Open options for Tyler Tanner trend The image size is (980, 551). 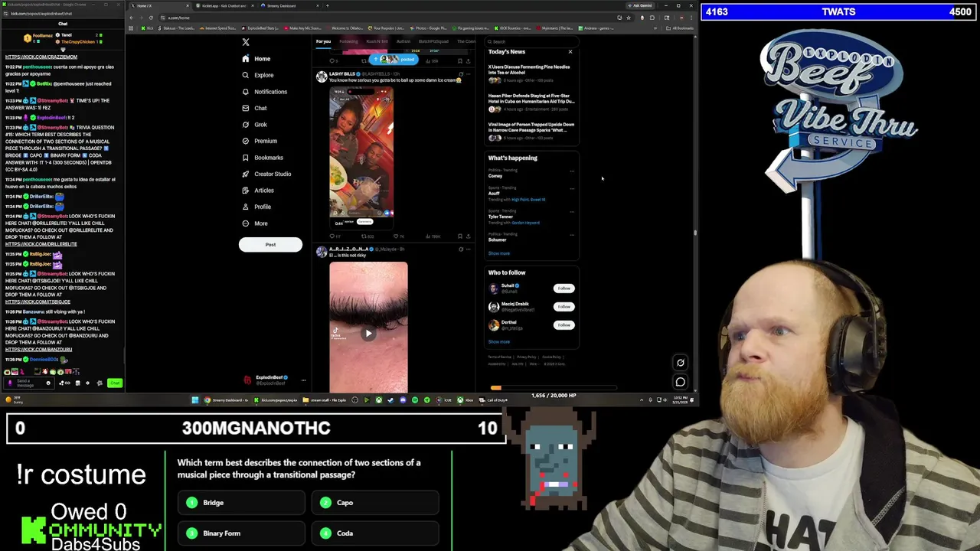(572, 211)
